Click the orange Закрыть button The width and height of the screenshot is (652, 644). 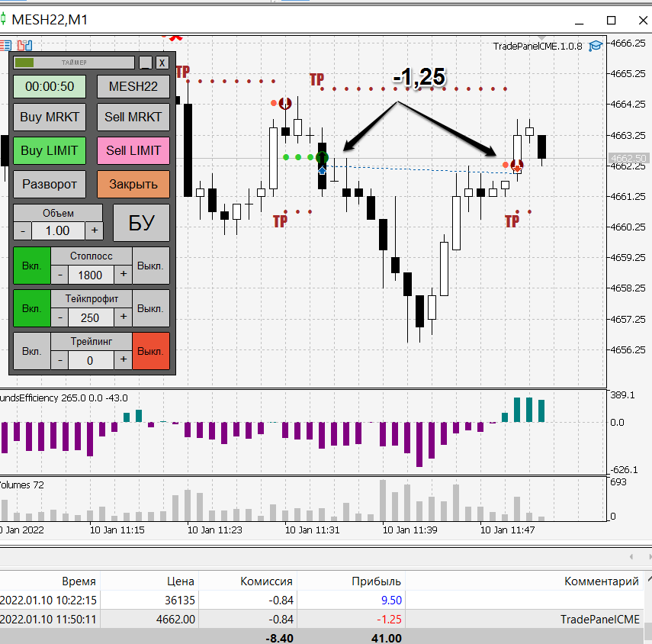point(133,185)
